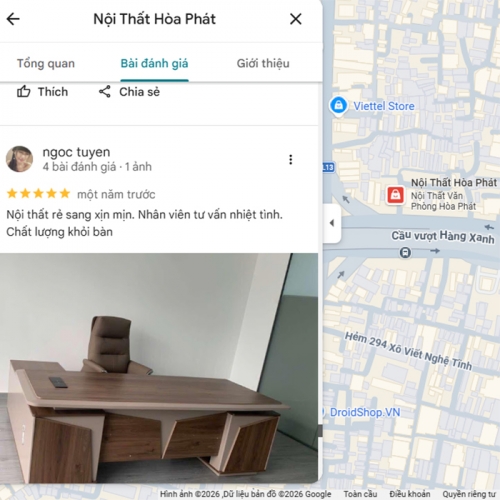Open ngoc tuyen's review options menu
The height and width of the screenshot is (500, 500).
pyautogui.click(x=291, y=160)
